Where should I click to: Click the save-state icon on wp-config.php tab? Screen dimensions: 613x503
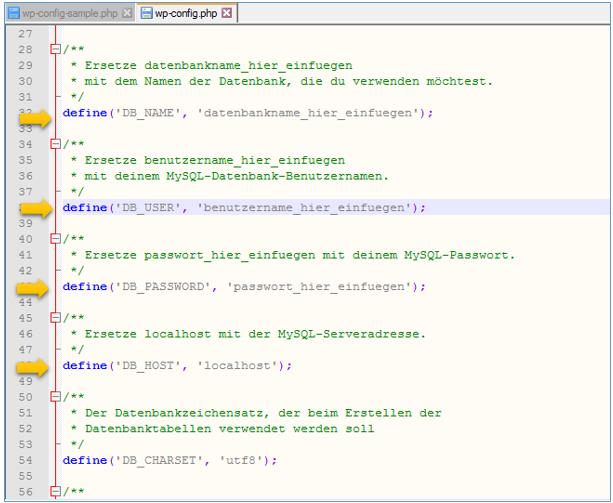tap(146, 11)
